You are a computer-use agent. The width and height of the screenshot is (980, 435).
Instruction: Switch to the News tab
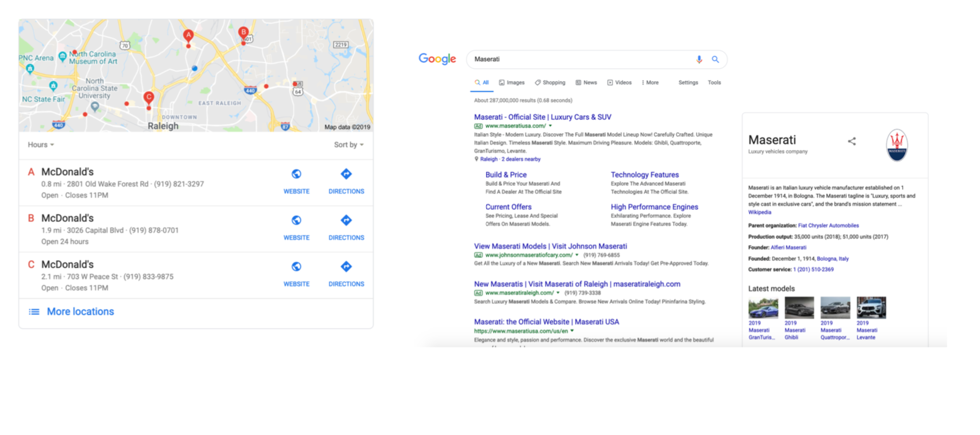pos(586,83)
